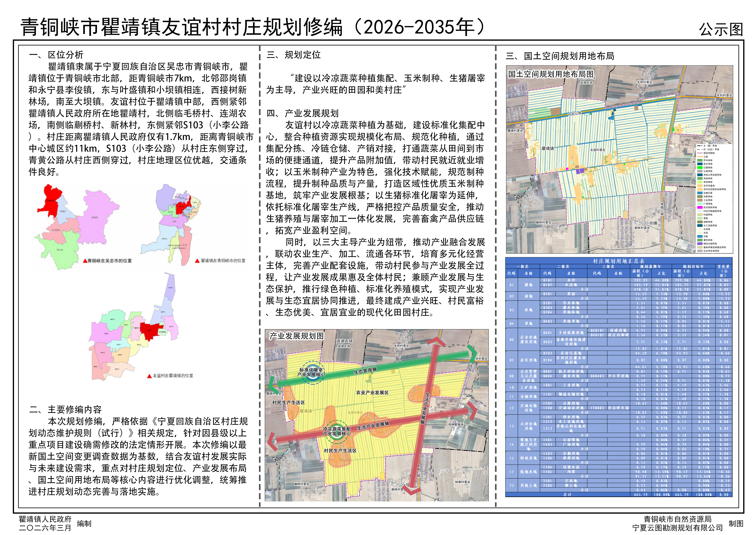Click the 规划基期年 column header

click(651, 266)
